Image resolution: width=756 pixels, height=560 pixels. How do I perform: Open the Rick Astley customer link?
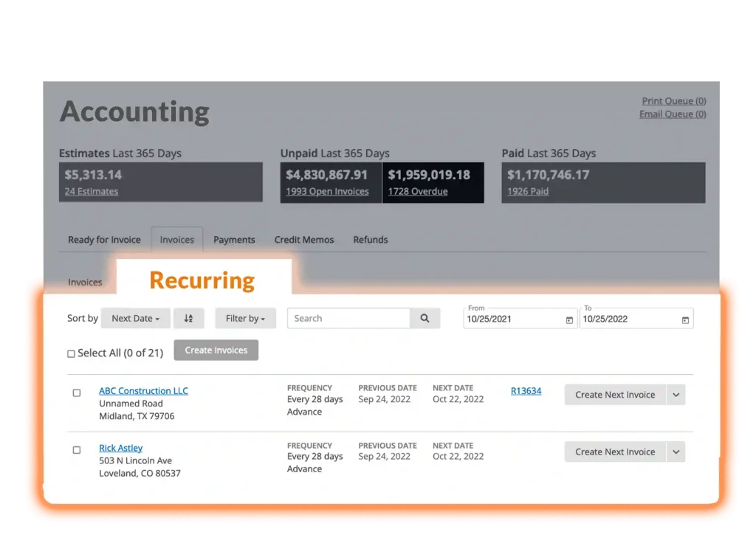121,448
